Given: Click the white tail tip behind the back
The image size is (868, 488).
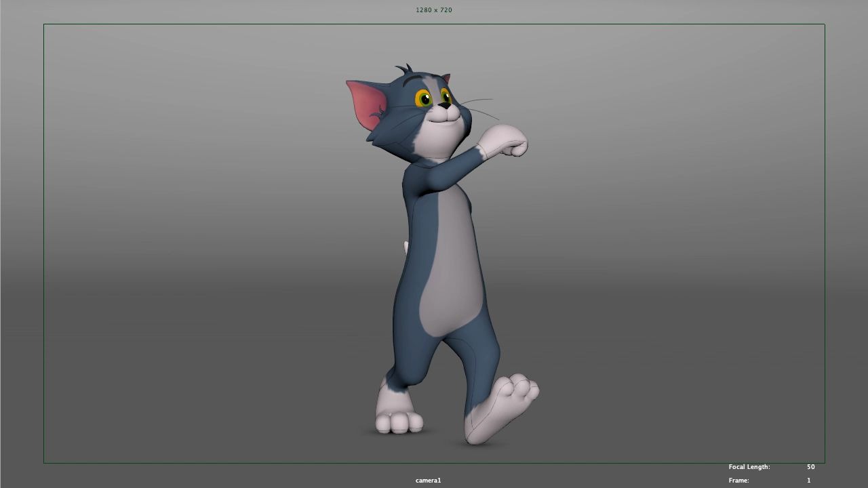Looking at the screenshot, I should [x=406, y=247].
